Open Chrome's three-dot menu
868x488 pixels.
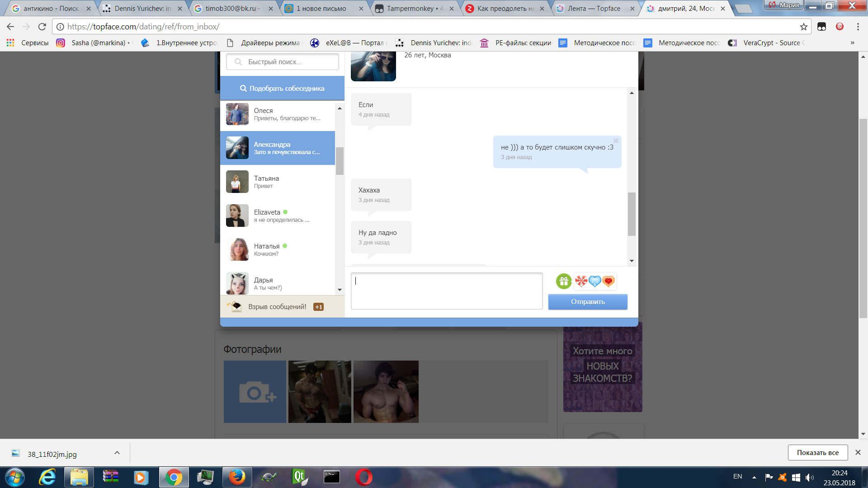[858, 27]
